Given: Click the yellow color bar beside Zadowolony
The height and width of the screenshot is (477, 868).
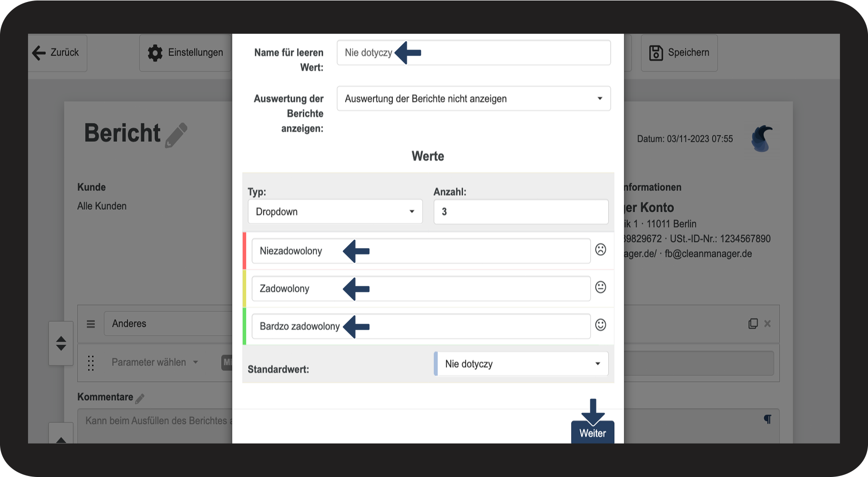Looking at the screenshot, I should (245, 288).
